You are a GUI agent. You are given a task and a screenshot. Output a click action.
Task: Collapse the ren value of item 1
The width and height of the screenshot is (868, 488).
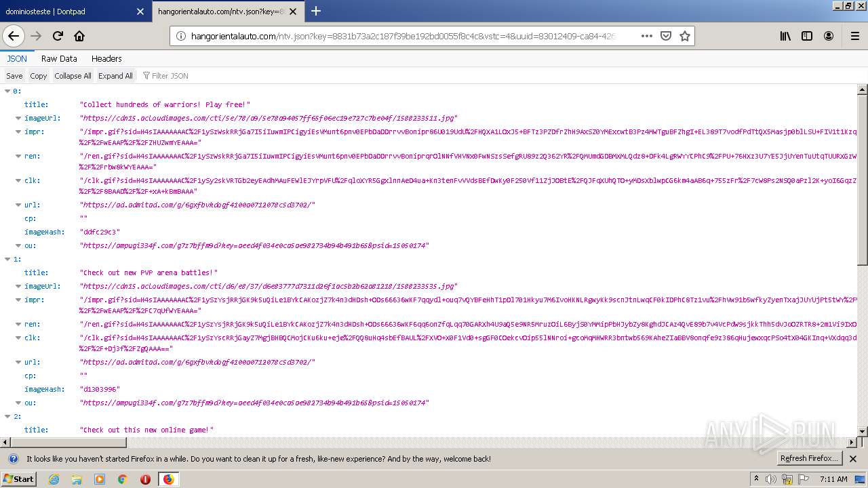18,324
